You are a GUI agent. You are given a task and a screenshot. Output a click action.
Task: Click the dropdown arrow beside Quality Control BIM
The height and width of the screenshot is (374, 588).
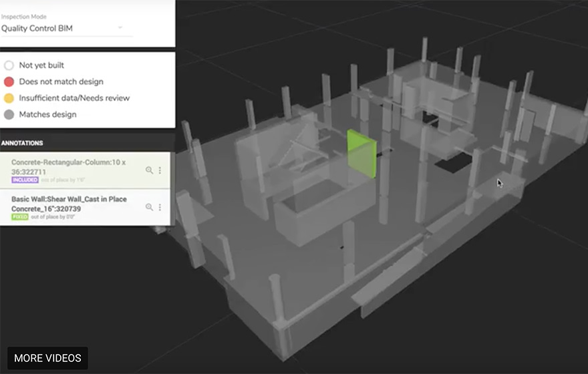[x=120, y=27]
